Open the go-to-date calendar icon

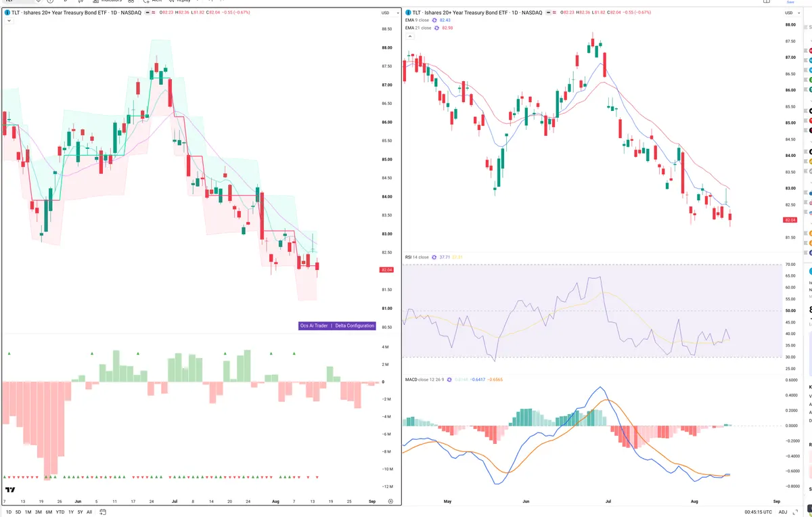click(x=103, y=512)
